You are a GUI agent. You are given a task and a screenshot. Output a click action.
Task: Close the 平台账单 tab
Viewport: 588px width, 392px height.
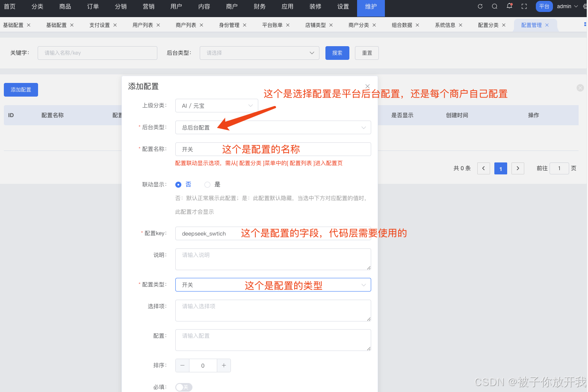[288, 25]
